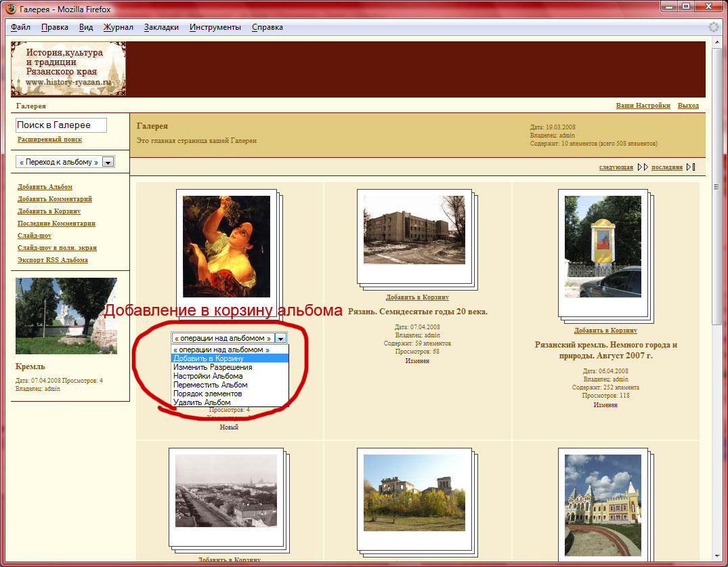Add the Рязань. Семидесятые годы album to cart

pos(417,297)
